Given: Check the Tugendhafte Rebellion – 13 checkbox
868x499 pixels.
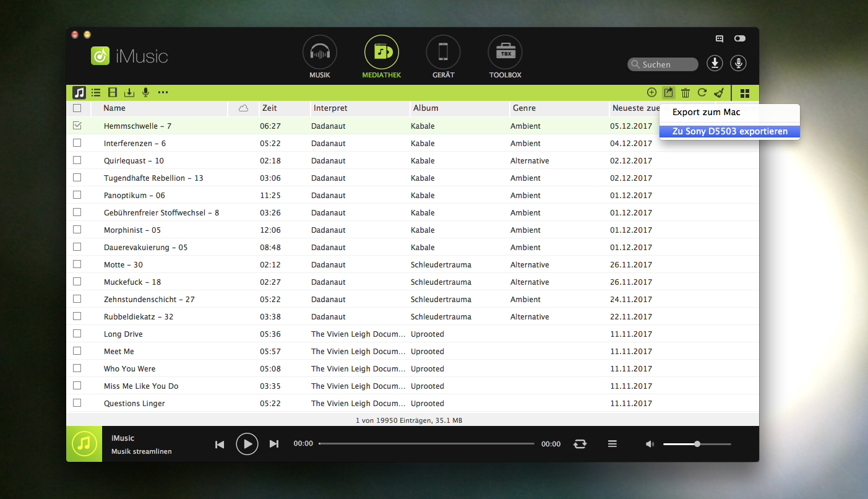Looking at the screenshot, I should (77, 178).
